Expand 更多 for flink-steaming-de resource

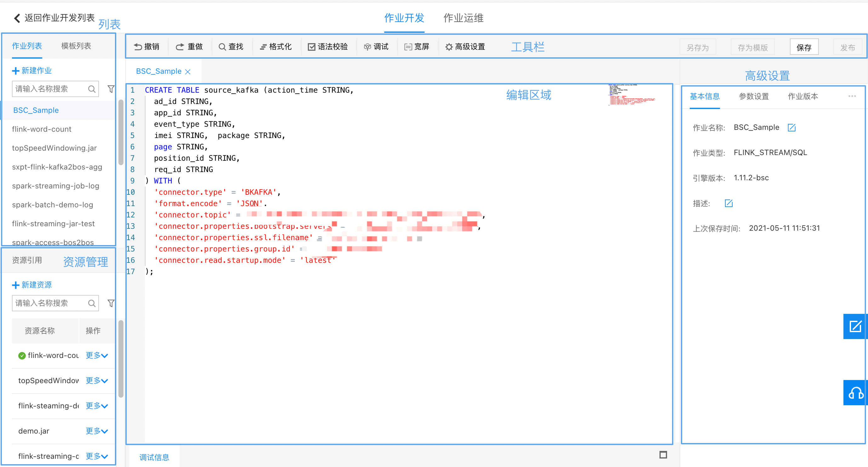(x=97, y=406)
